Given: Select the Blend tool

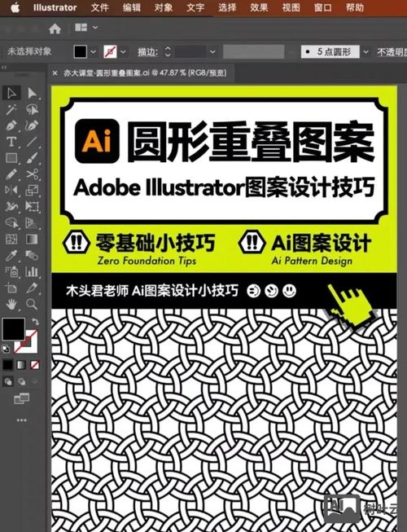Looking at the screenshot, I should pos(33,256).
